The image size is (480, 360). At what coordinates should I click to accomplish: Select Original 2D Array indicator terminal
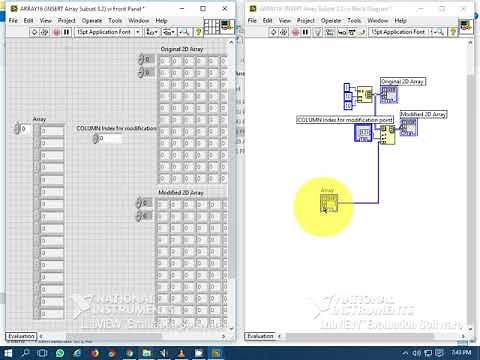point(389,95)
